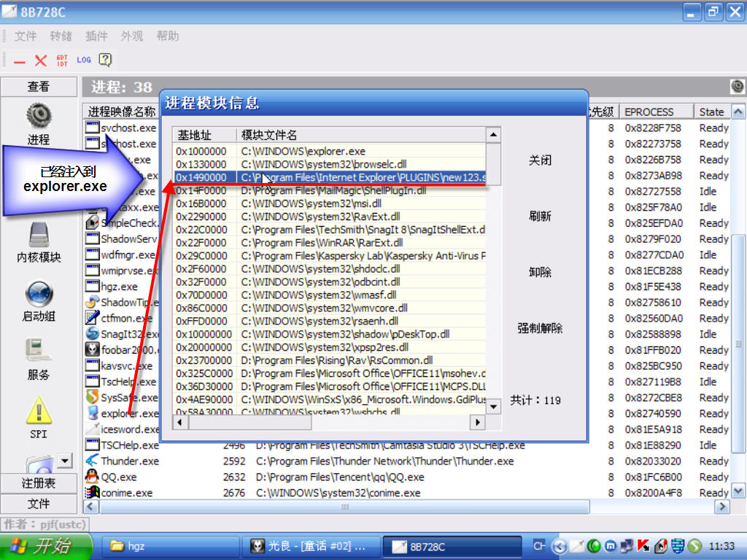This screenshot has width=747, height=560.
Task: Click the 模块文件名 column header
Action: pyautogui.click(x=361, y=135)
